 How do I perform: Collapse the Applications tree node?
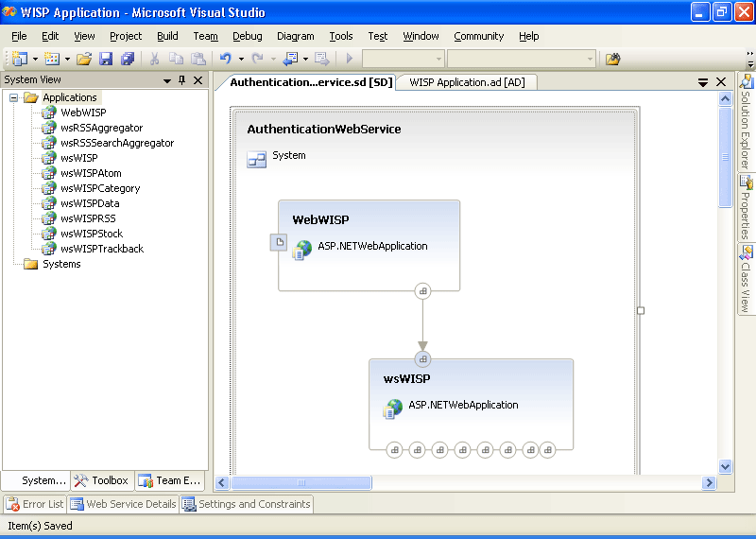tap(14, 97)
